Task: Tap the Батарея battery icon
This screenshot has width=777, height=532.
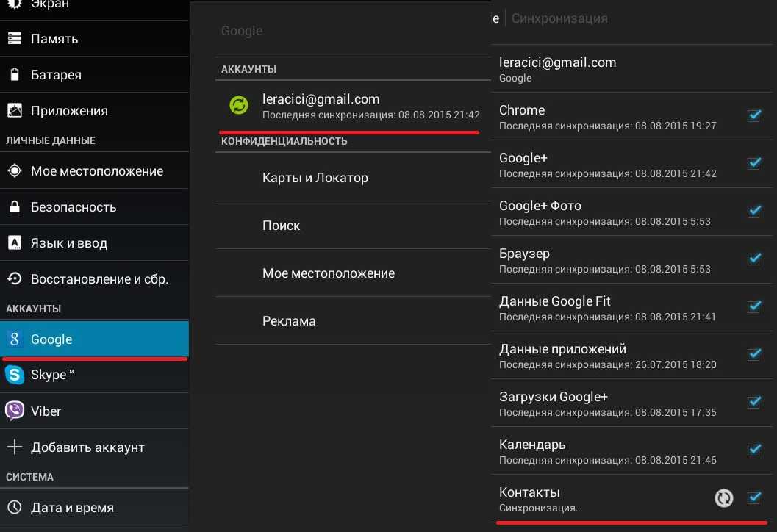Action: (14, 75)
